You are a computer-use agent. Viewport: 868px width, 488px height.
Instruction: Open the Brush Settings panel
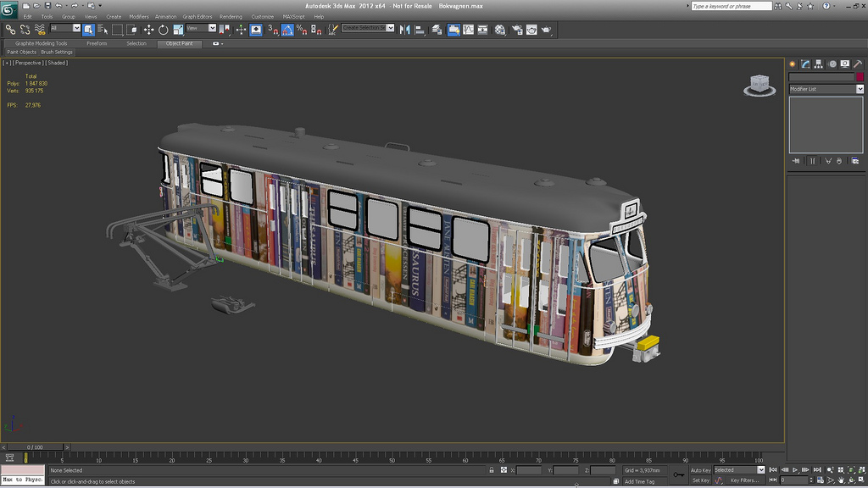57,52
